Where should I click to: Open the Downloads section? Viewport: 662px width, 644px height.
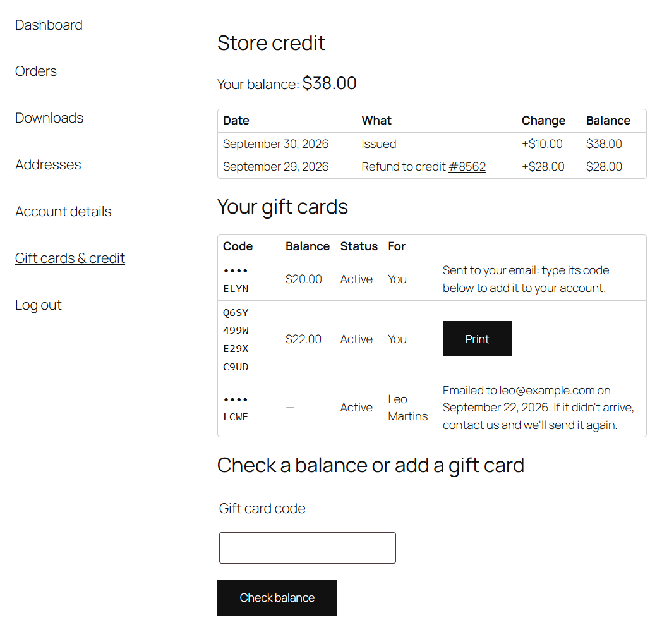pyautogui.click(x=49, y=118)
